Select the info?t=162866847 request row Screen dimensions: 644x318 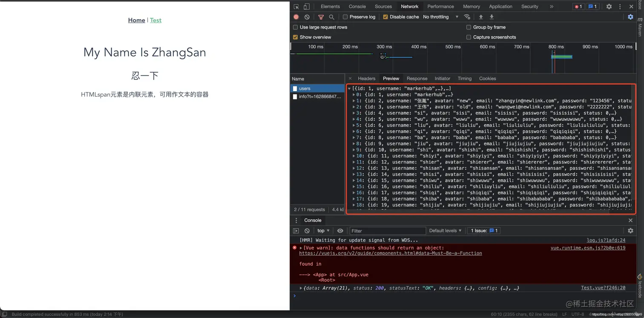pyautogui.click(x=317, y=97)
